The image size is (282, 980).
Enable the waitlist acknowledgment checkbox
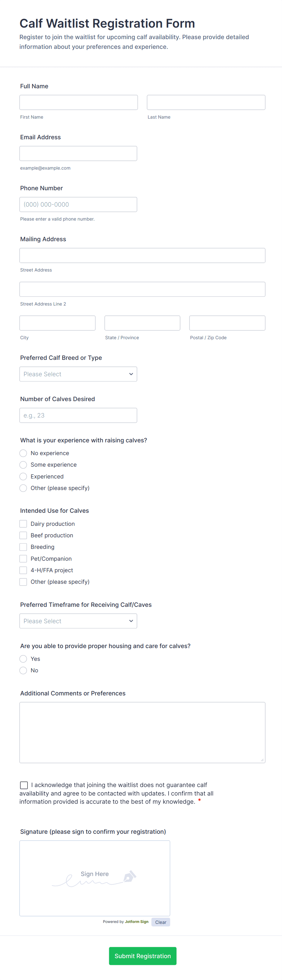click(24, 785)
